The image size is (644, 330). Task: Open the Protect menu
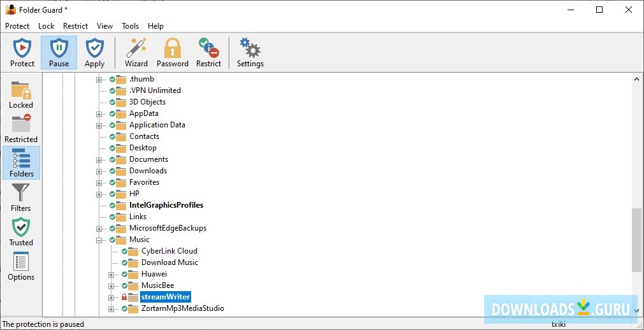tap(17, 26)
